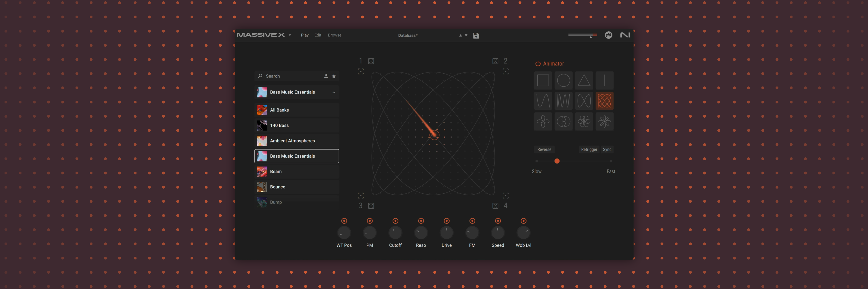This screenshot has height=289, width=868.
Task: Click the Databass* preset name
Action: pyautogui.click(x=408, y=35)
